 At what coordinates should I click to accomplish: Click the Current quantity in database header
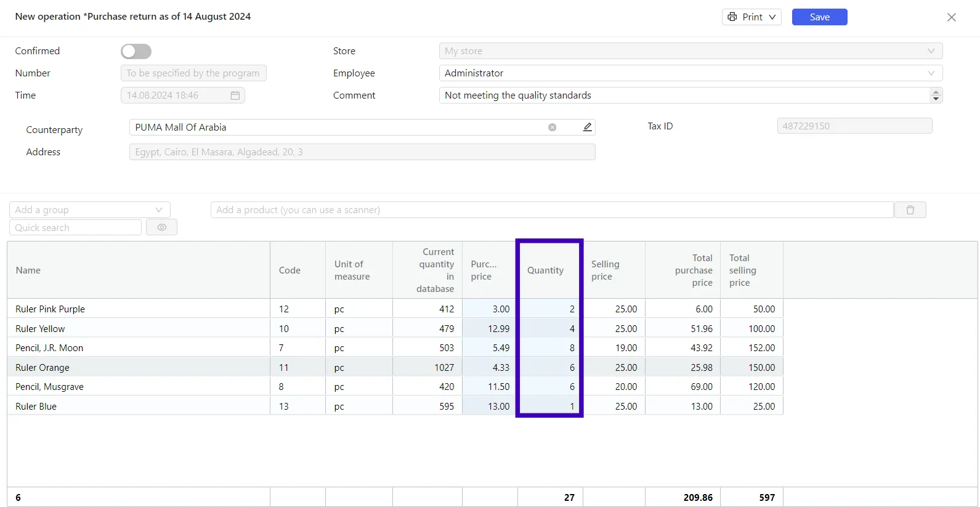pyautogui.click(x=427, y=270)
